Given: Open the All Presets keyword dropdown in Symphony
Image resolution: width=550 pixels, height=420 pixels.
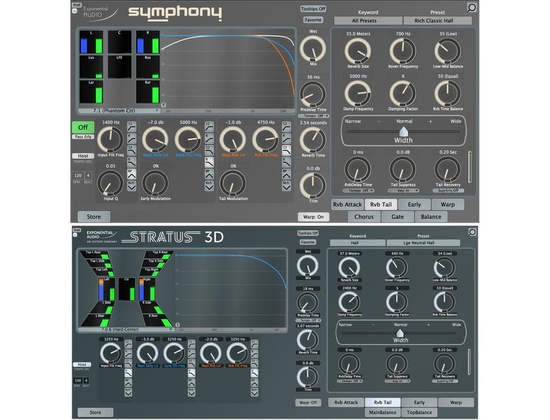Looking at the screenshot, I should [368, 21].
